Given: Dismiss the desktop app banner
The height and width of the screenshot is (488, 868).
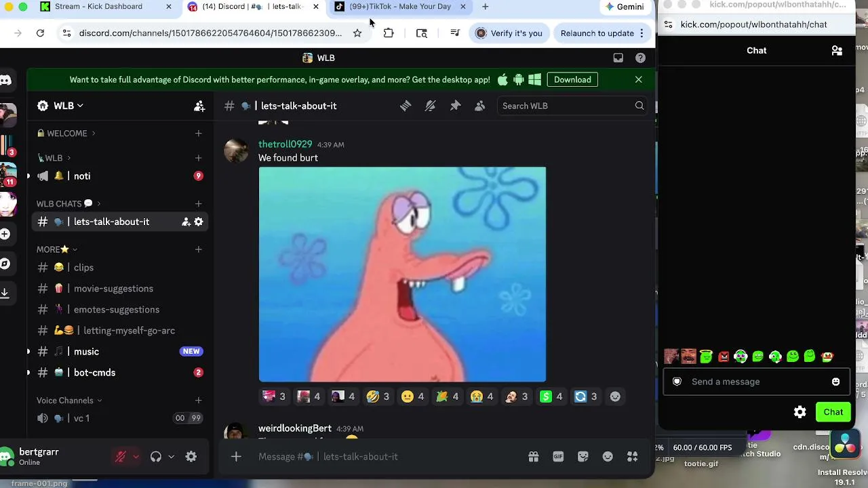Looking at the screenshot, I should 638,80.
